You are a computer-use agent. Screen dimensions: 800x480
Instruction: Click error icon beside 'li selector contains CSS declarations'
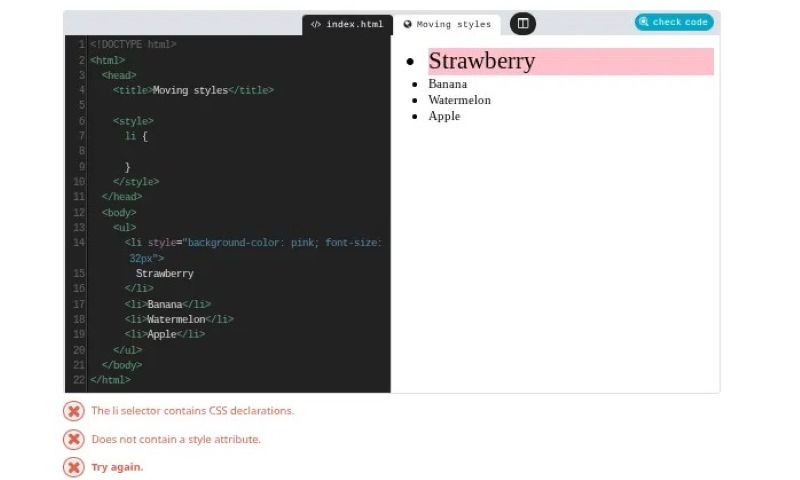point(73,411)
